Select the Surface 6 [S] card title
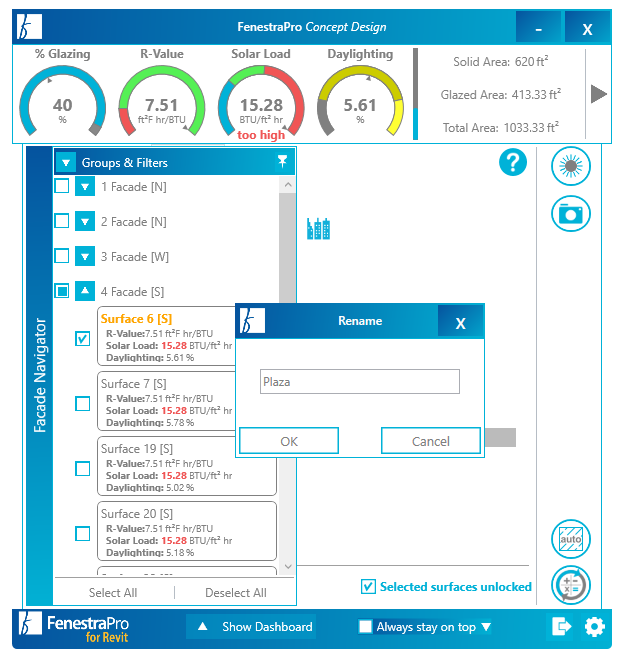Screen dimensions: 619x655 pyautogui.click(x=137, y=319)
